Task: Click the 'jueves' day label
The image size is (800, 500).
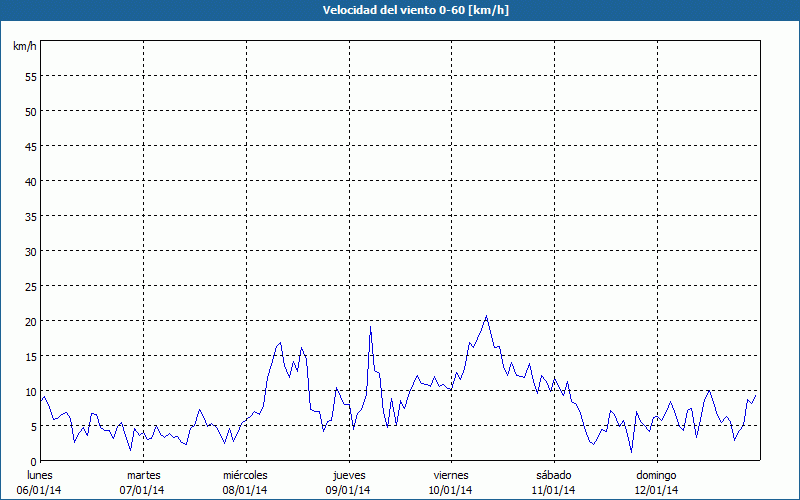Action: click(x=348, y=475)
